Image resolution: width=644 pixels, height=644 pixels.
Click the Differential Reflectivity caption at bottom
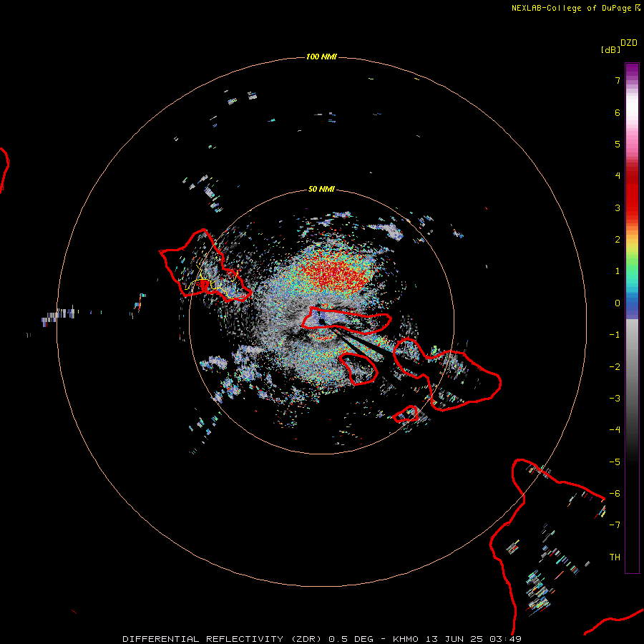click(x=322, y=639)
